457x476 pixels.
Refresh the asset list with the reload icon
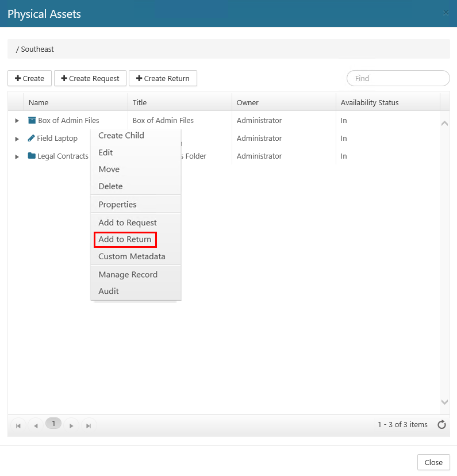(441, 425)
